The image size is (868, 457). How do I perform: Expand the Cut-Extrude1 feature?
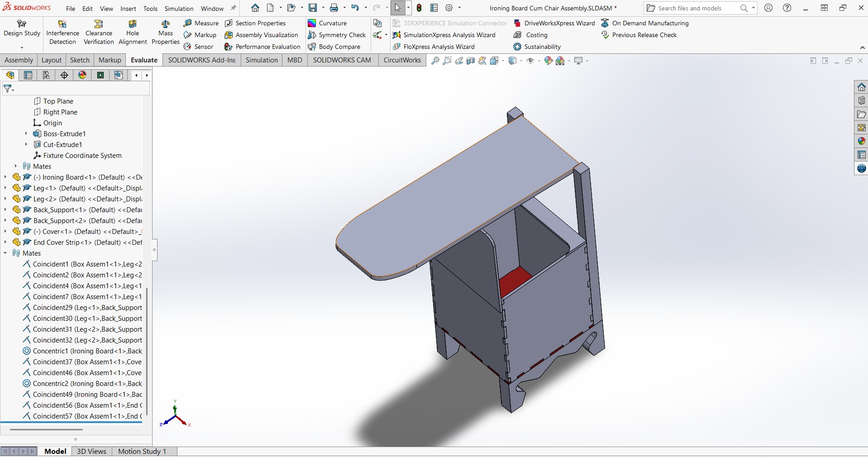point(26,144)
